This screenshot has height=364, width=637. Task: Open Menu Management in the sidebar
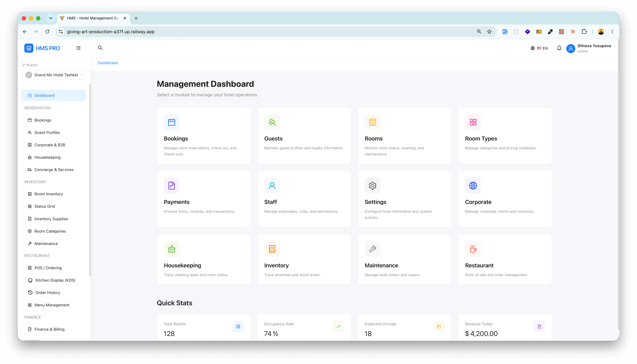pos(54,305)
